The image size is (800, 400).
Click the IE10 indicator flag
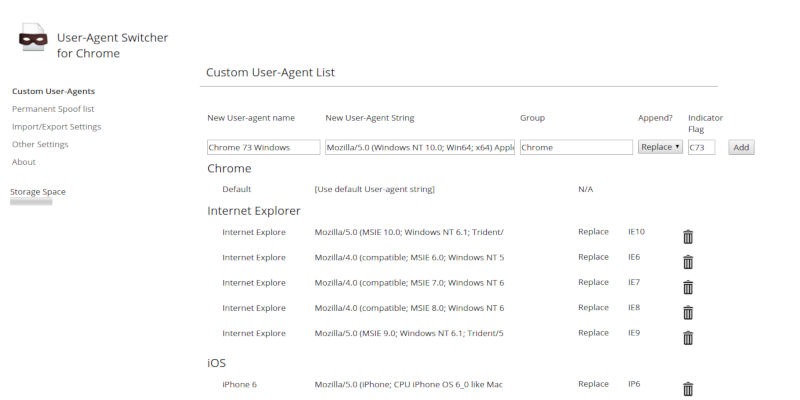(x=636, y=232)
